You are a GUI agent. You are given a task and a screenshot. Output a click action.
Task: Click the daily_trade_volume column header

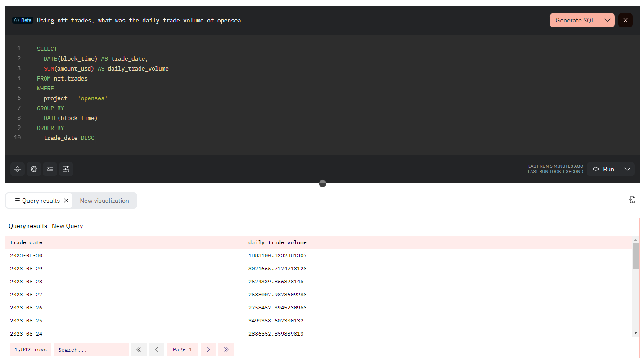pos(277,242)
